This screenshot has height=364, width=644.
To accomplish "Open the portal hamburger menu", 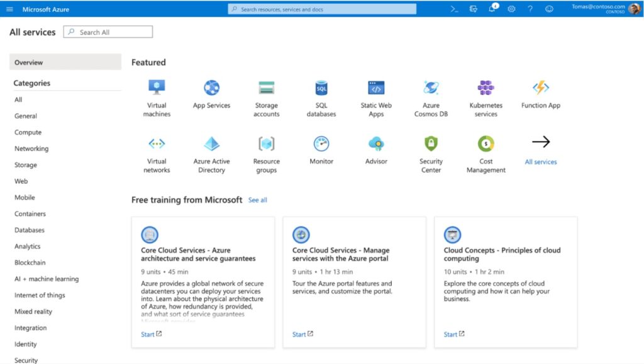I will pos(9,9).
